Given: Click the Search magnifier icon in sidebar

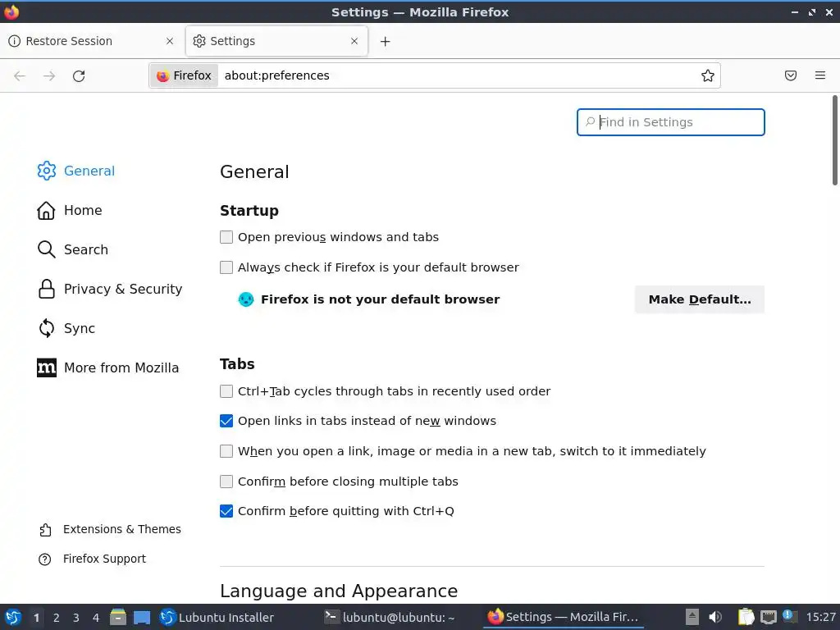Looking at the screenshot, I should pos(47,249).
